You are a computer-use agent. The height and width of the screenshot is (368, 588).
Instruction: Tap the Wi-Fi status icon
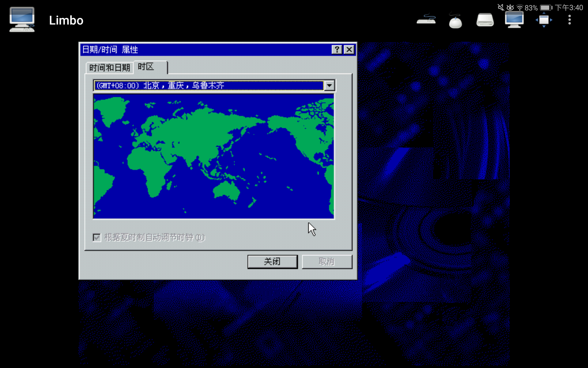520,7
